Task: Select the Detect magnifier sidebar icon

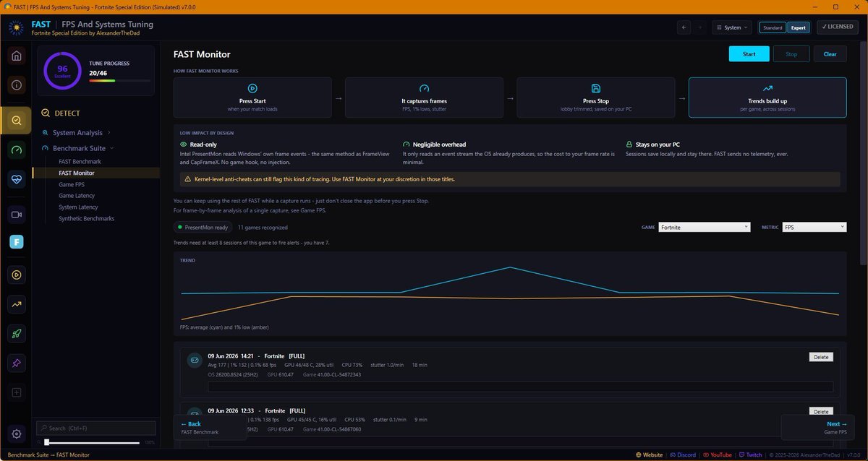Action: click(17, 120)
